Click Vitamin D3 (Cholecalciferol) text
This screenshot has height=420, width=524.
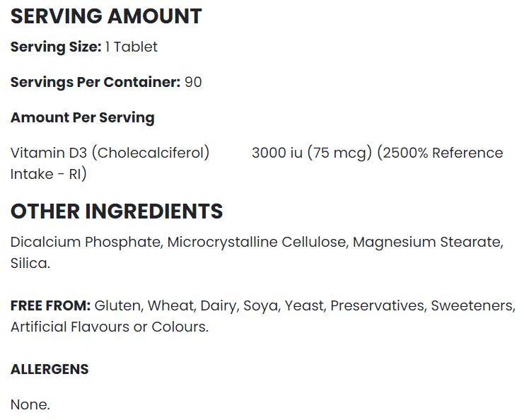point(110,153)
